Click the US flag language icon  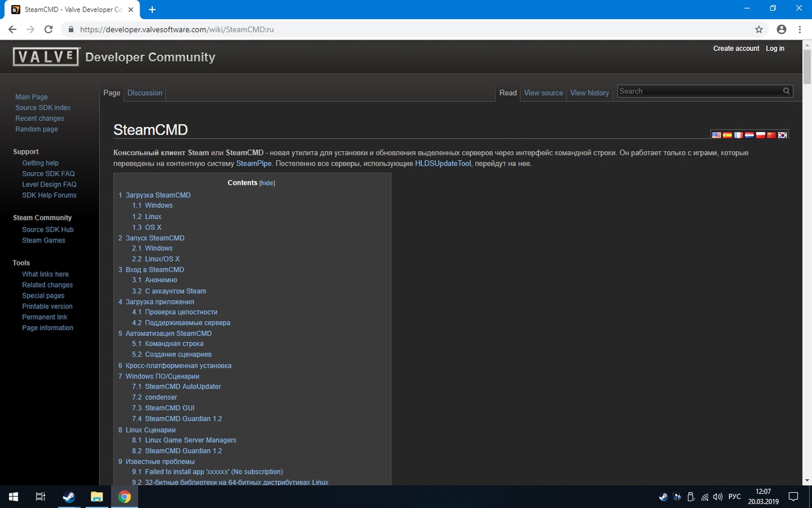tap(717, 135)
